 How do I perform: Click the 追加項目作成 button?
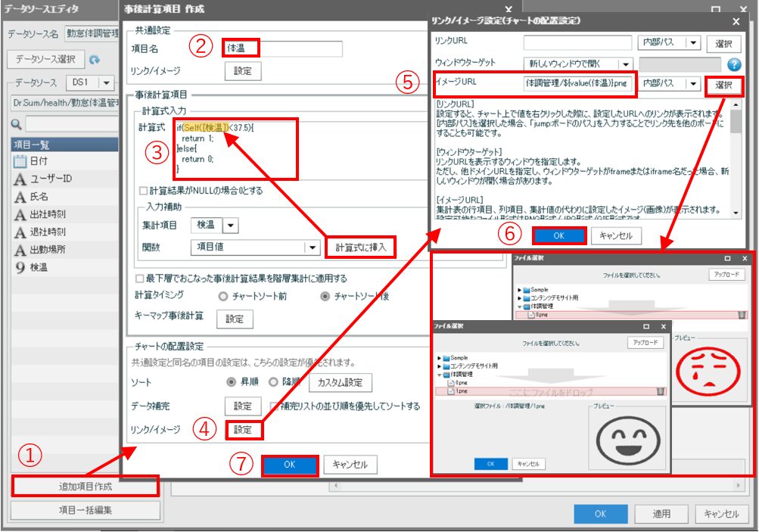[85, 486]
